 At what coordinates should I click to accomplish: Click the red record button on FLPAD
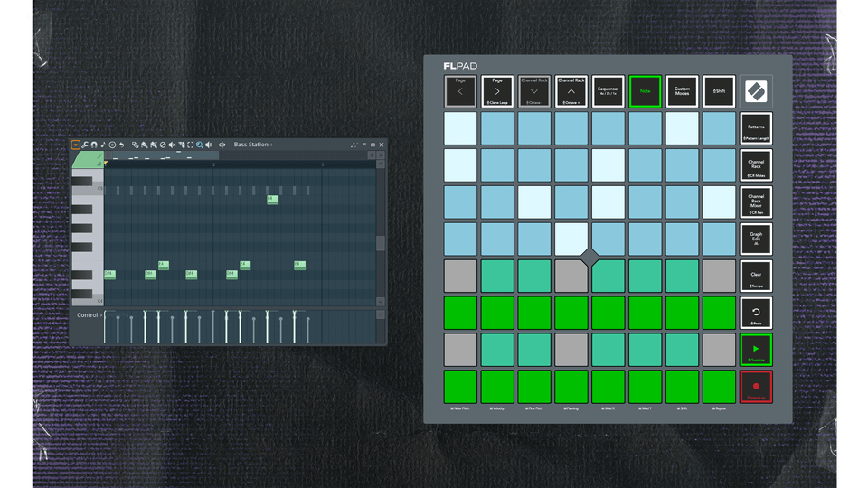(756, 388)
